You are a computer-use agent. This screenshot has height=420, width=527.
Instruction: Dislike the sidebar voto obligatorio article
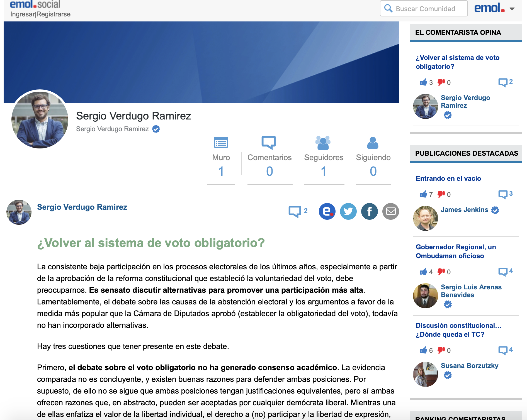(441, 82)
